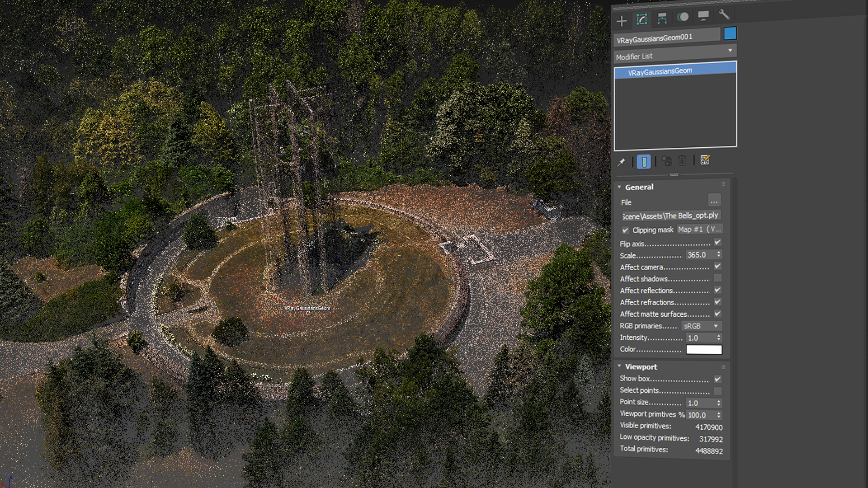Click the The Bells_opt.ply file path field
868x488 pixels.
click(671, 216)
